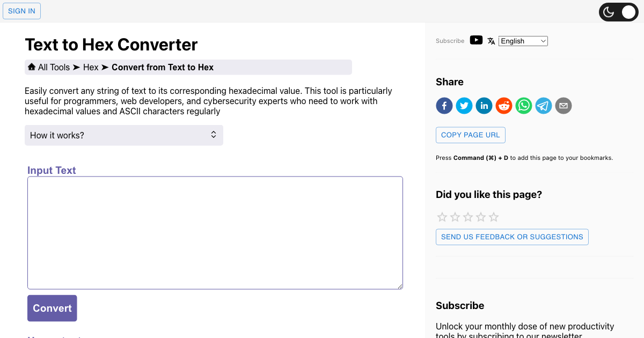Email this page using the envelope icon
Image resolution: width=644 pixels, height=338 pixels.
563,106
